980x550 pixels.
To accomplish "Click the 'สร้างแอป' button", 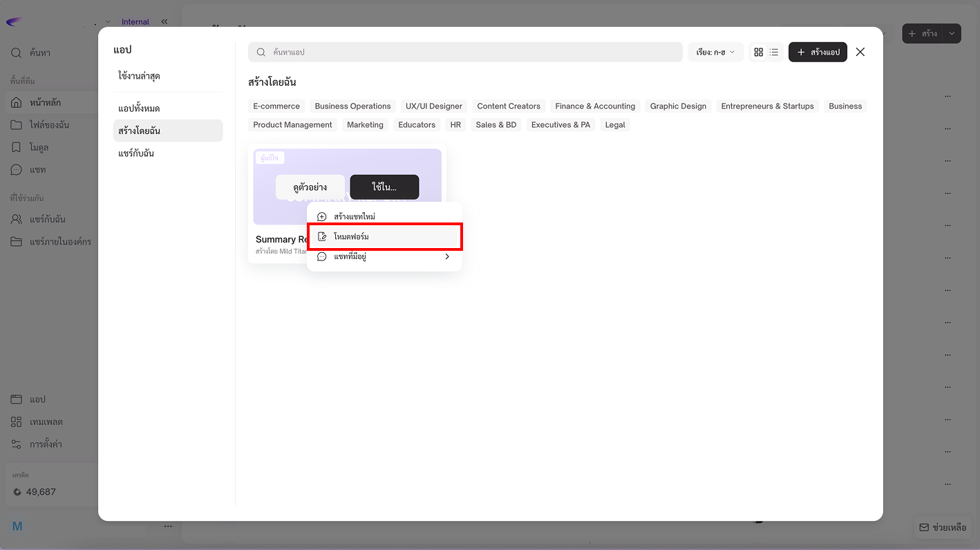I will point(818,52).
